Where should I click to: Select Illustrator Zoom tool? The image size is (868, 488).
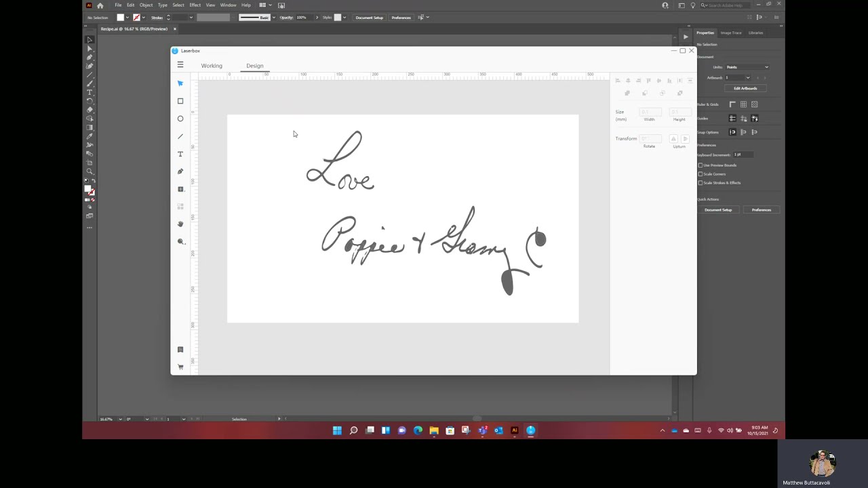[x=89, y=171]
